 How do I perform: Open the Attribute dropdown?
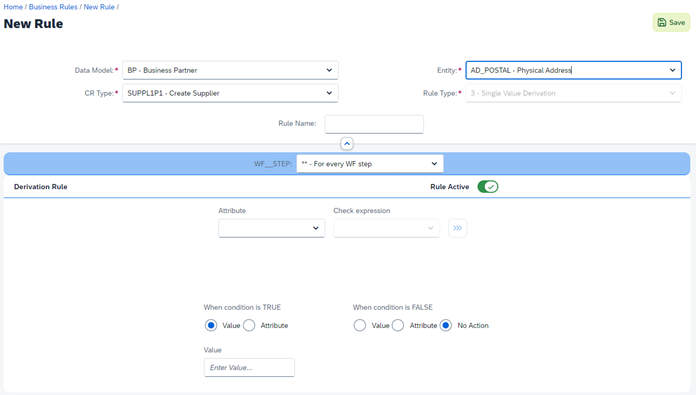pyautogui.click(x=271, y=228)
